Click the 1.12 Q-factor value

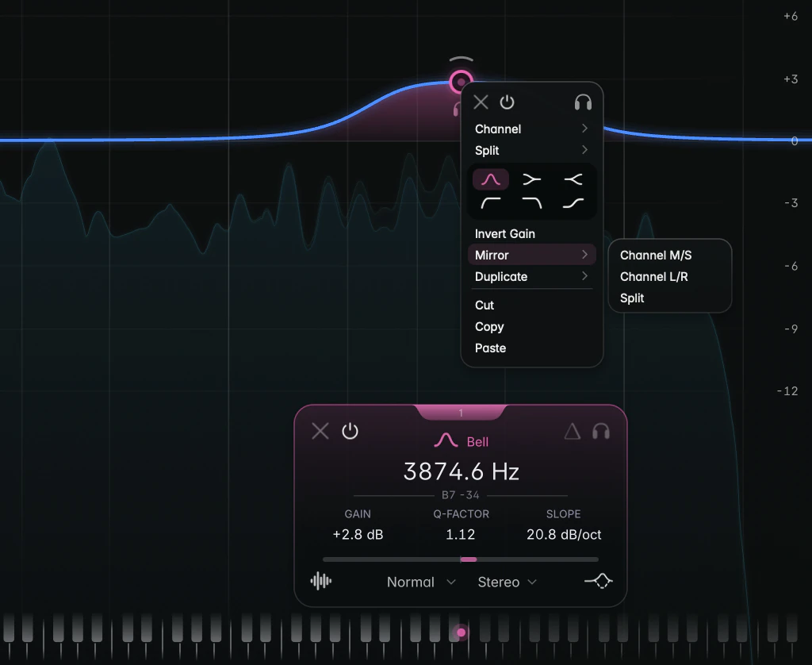461,534
